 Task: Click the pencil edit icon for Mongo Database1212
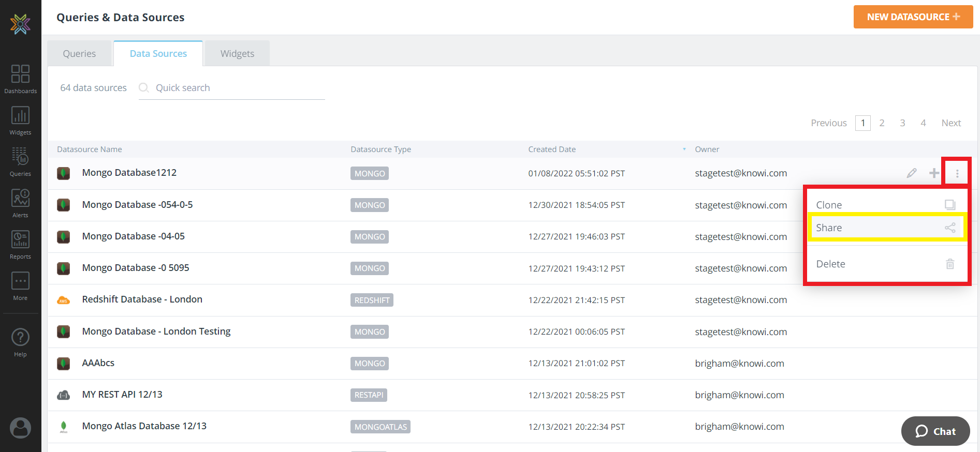[912, 173]
